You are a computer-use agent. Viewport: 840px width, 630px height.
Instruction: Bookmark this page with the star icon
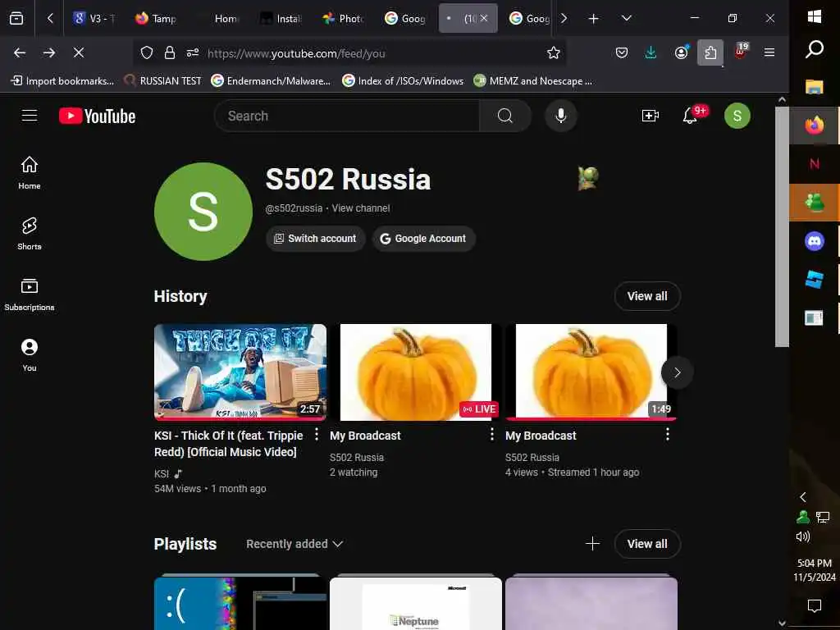click(x=554, y=52)
